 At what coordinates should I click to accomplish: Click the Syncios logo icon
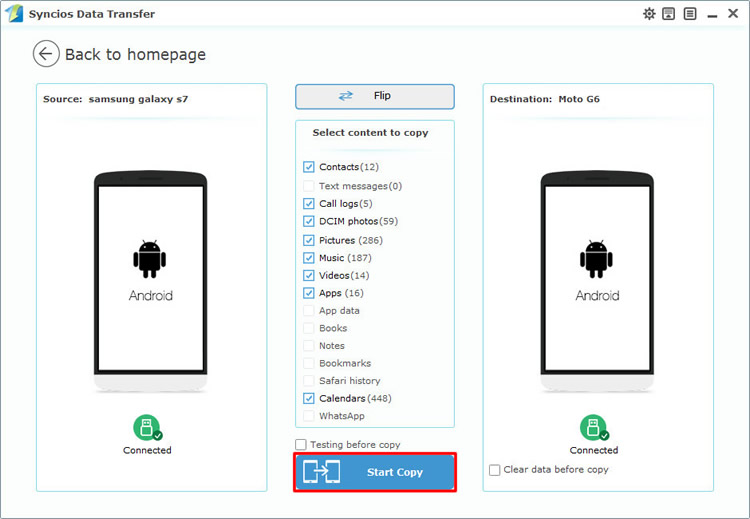[14, 13]
